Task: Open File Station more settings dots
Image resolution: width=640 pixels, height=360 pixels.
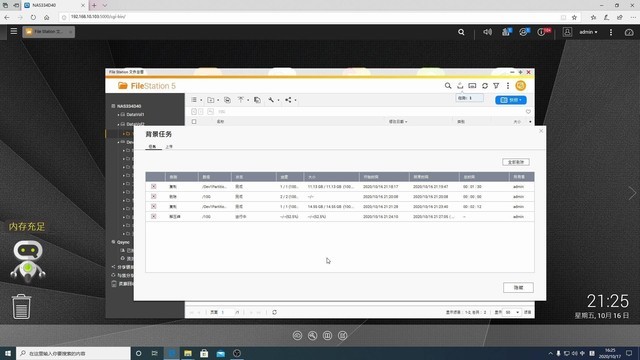Action: [x=508, y=86]
